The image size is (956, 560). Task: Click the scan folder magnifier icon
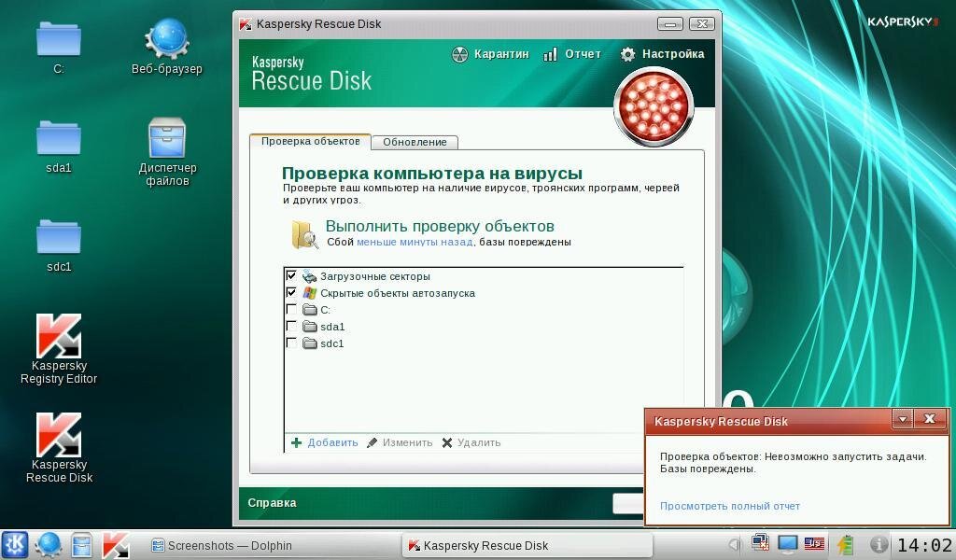[x=303, y=234]
